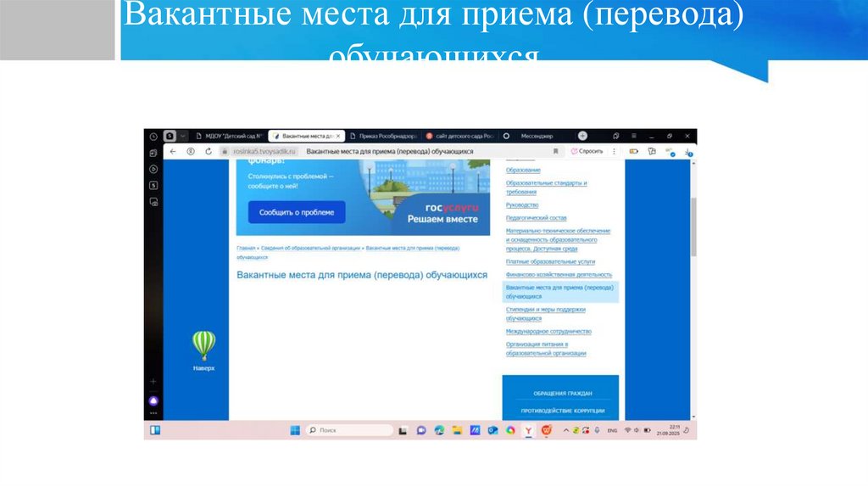The height and width of the screenshot is (487, 868).
Task: Open the Материально-техническое обеспечение link
Action: (558, 239)
